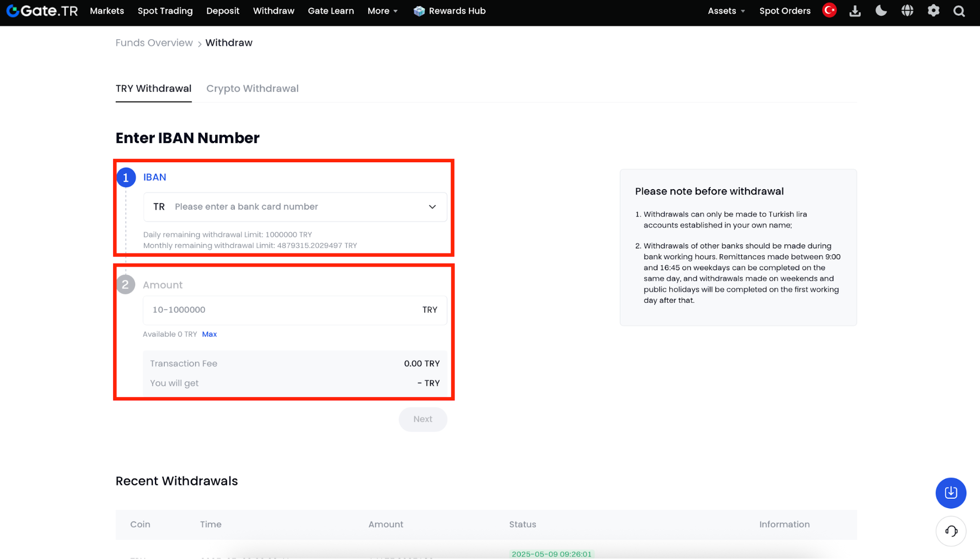Click the Rewards Hub cube icon

tap(419, 11)
